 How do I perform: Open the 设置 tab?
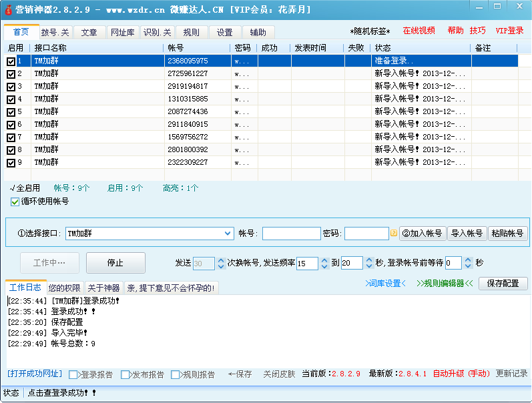click(225, 32)
